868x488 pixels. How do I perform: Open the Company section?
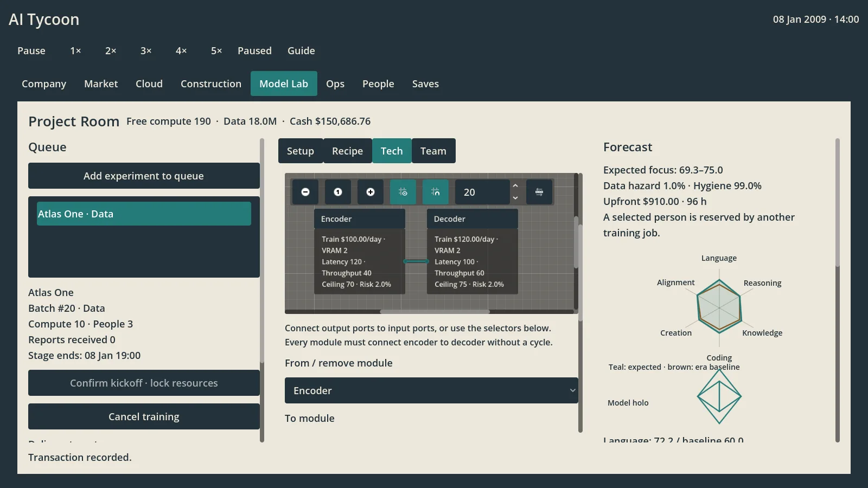(44, 84)
